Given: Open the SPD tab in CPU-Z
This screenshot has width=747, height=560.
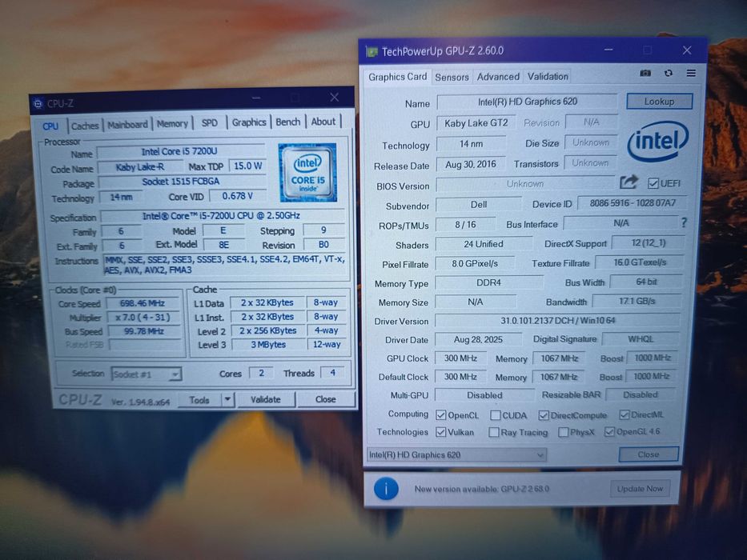Looking at the screenshot, I should (x=209, y=123).
